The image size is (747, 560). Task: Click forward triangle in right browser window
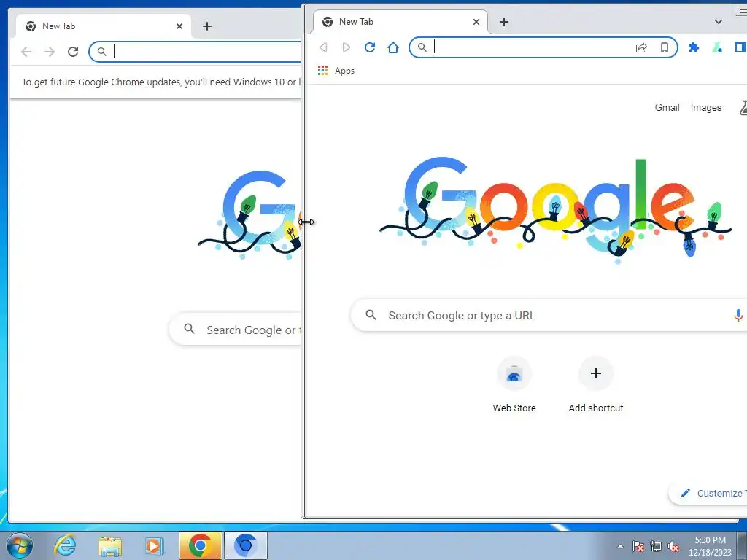click(x=347, y=47)
